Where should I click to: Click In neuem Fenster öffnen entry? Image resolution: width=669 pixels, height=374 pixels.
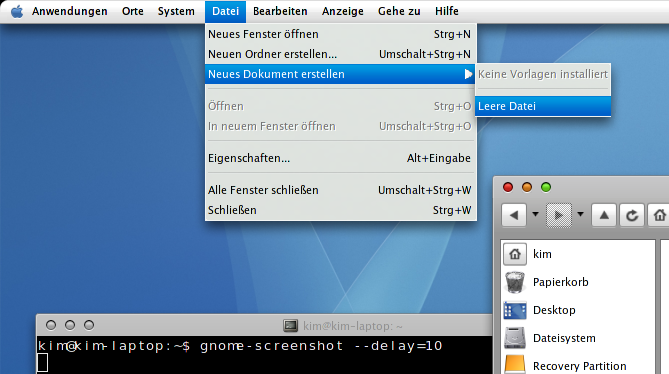340,126
